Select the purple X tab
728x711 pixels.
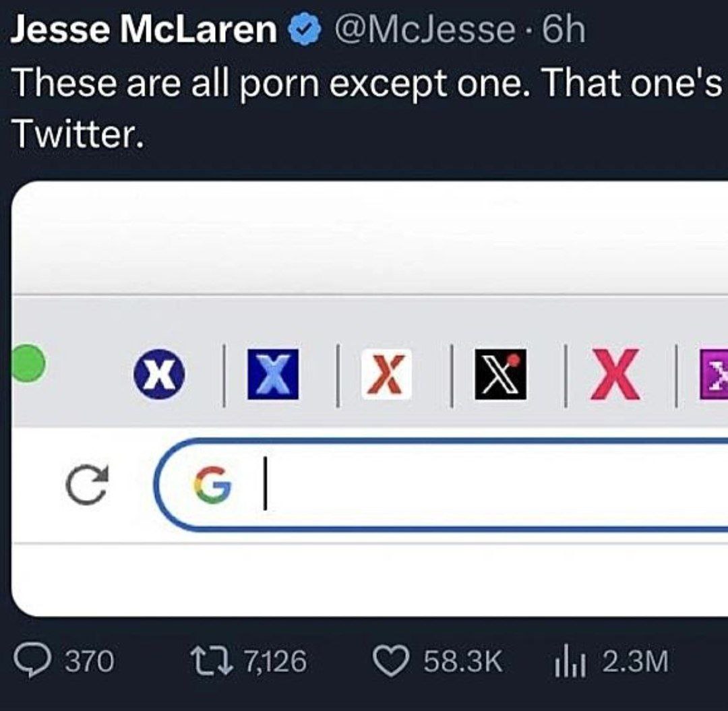pos(714,374)
